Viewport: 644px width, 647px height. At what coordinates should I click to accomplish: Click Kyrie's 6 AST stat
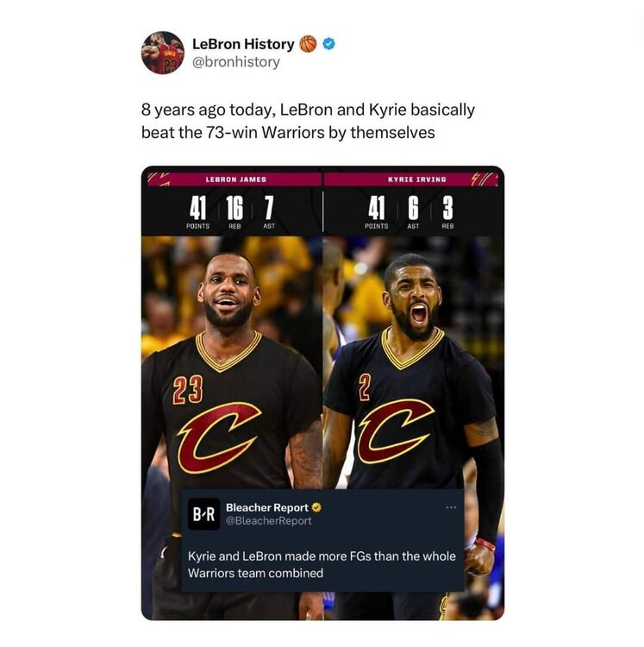pos(413,212)
